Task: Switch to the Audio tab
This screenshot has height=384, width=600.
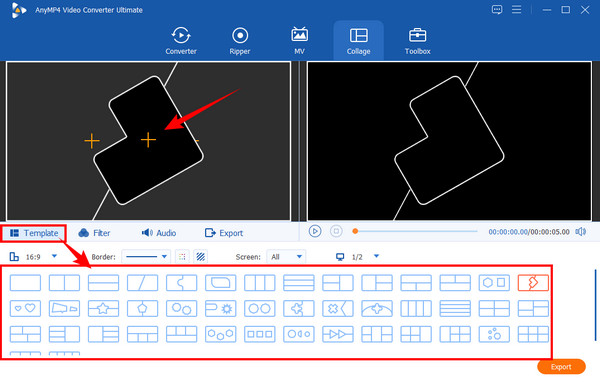Action: 159,233
